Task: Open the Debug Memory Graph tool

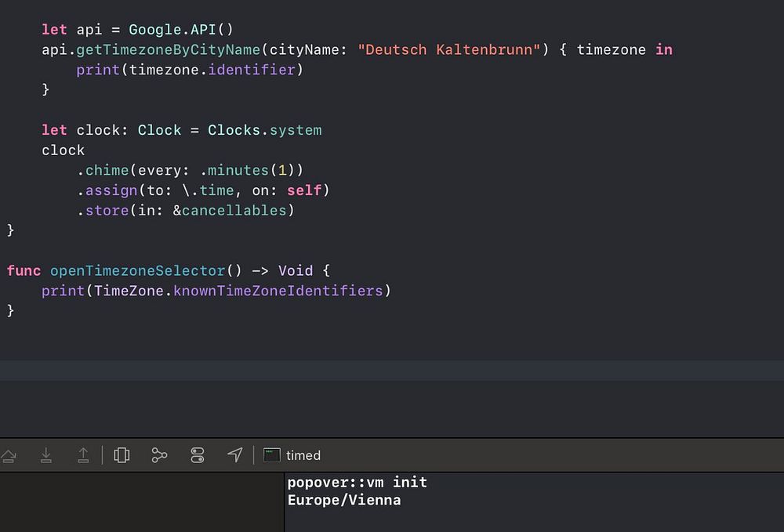Action: point(159,455)
